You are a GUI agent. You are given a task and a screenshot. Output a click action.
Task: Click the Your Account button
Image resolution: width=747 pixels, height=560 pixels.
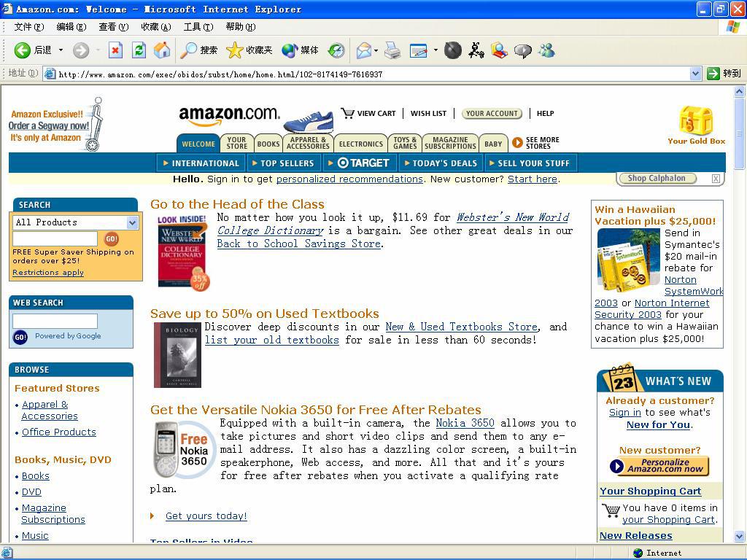click(x=492, y=113)
